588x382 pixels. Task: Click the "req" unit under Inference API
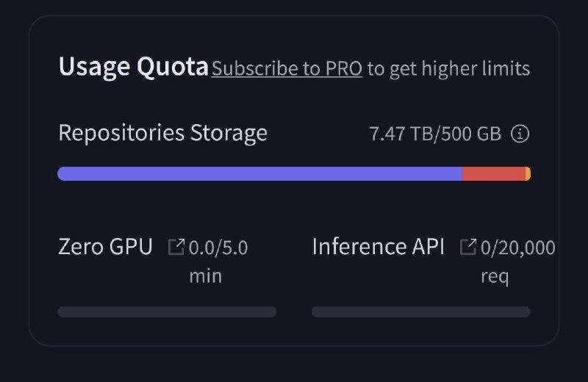coord(495,278)
